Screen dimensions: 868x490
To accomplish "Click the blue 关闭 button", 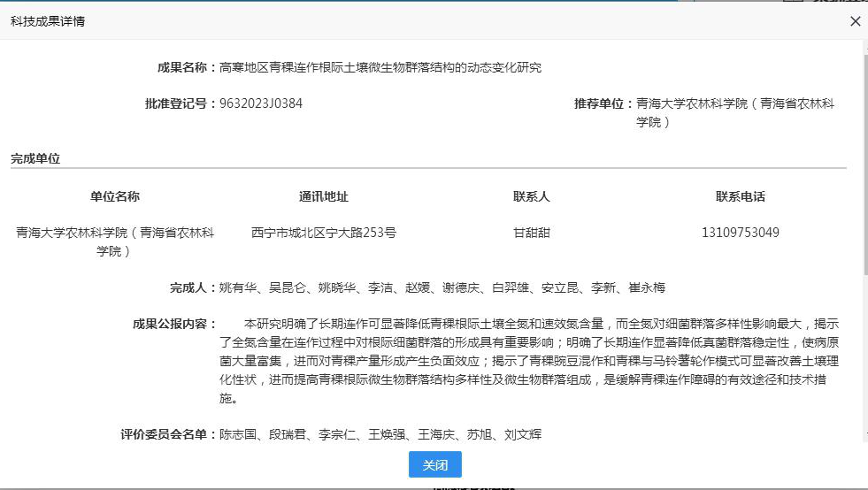I will 434,464.
